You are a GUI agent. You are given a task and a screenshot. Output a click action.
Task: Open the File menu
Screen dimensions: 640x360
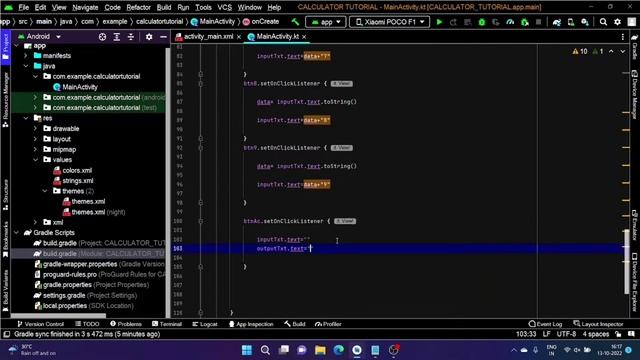(x=24, y=7)
